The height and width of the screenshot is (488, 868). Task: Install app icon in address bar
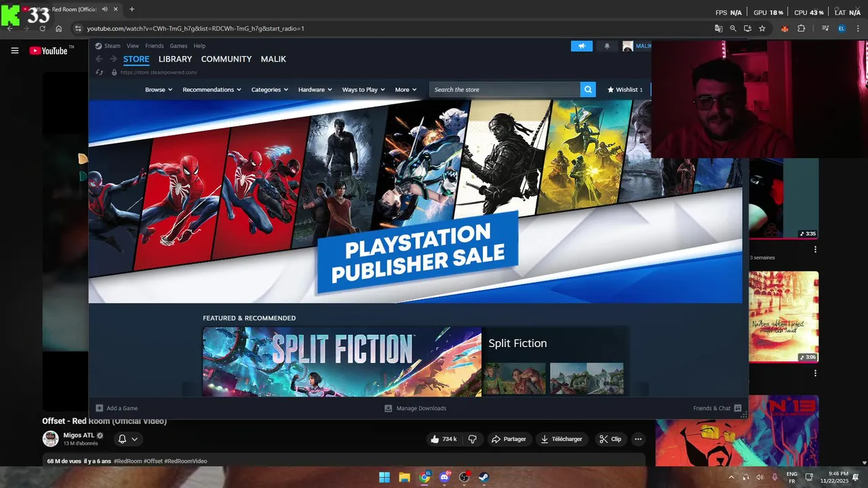click(747, 28)
